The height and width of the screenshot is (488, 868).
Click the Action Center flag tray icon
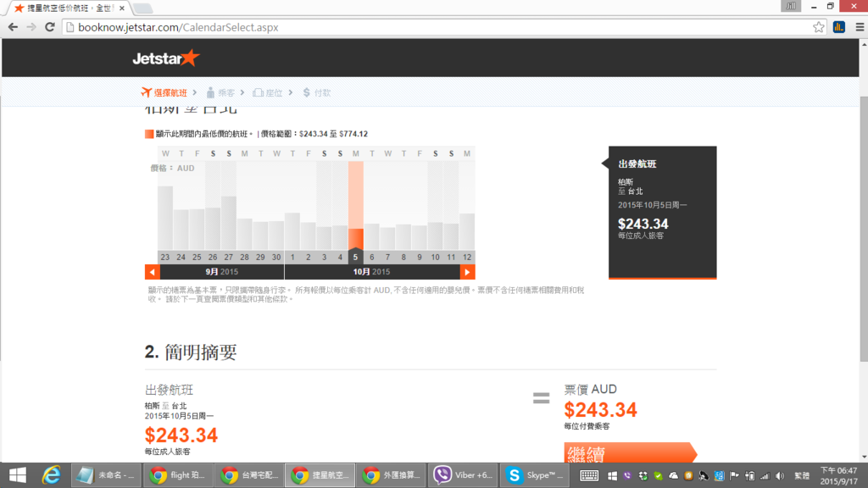(734, 476)
